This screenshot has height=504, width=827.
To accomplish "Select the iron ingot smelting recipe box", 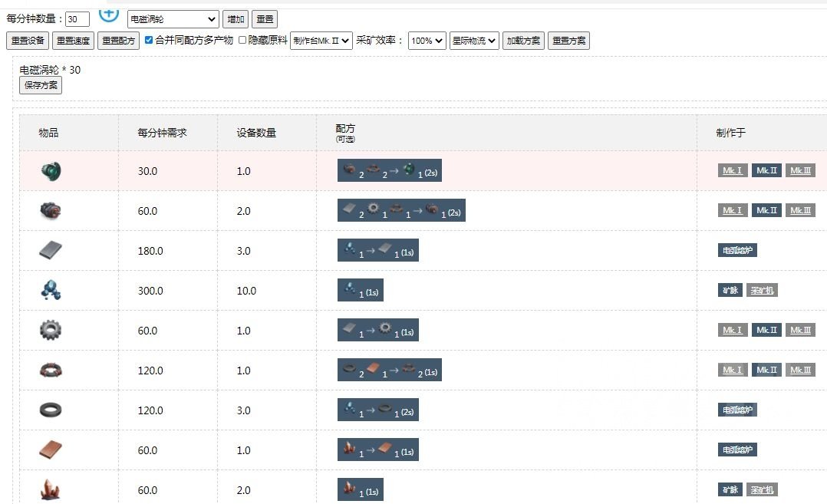I will pos(377,250).
